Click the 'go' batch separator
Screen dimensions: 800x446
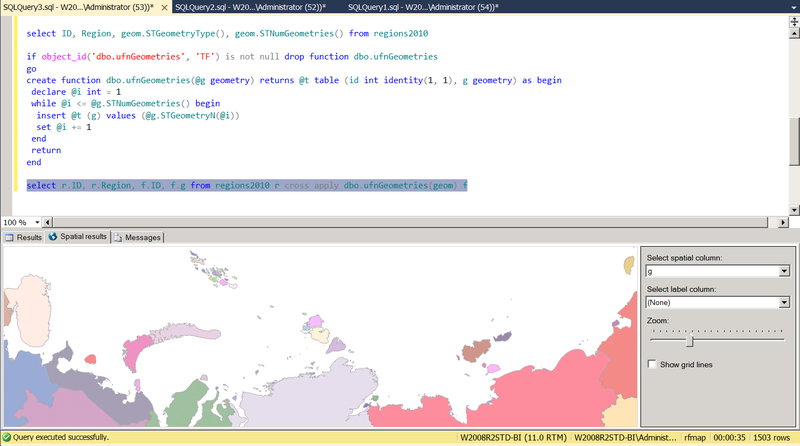pos(32,69)
